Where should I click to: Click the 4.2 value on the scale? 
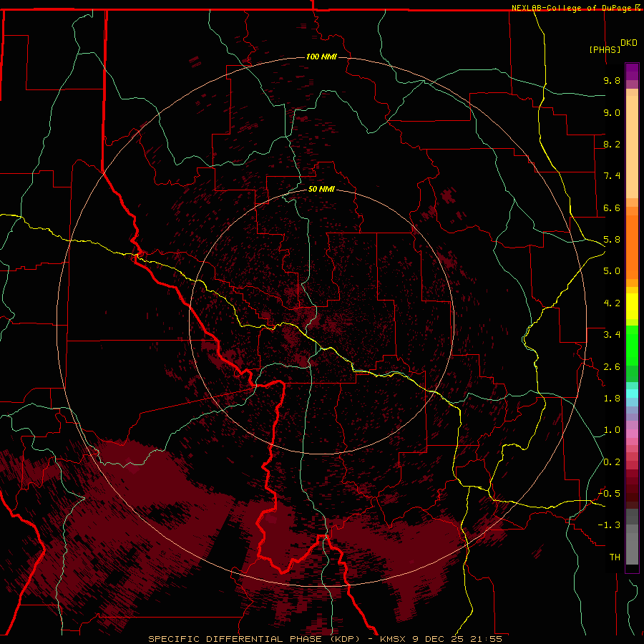(x=612, y=303)
